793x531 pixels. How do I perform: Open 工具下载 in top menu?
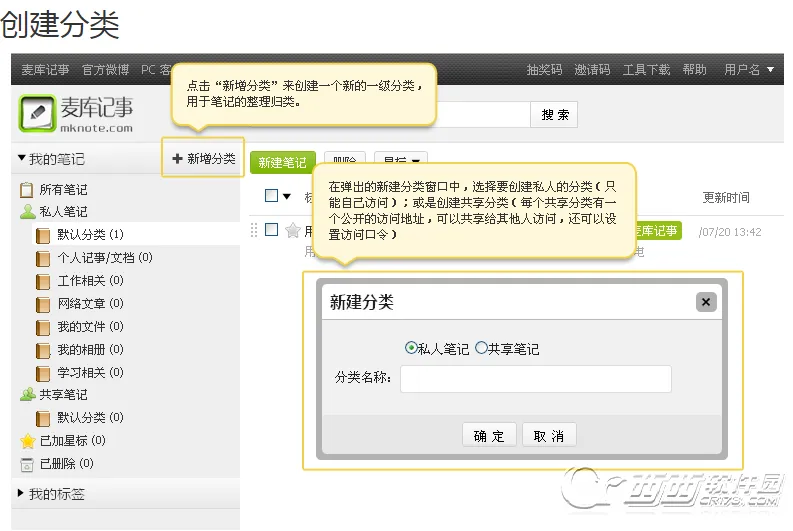click(646, 70)
